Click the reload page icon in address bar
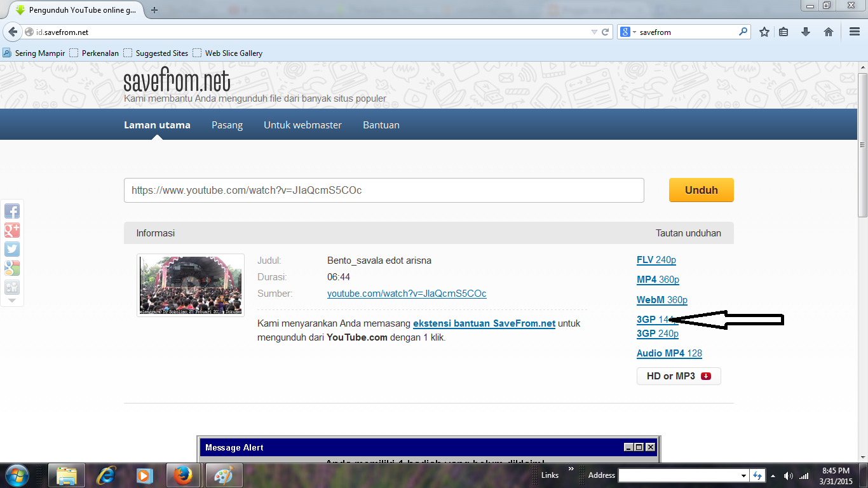The image size is (868, 488). [606, 32]
